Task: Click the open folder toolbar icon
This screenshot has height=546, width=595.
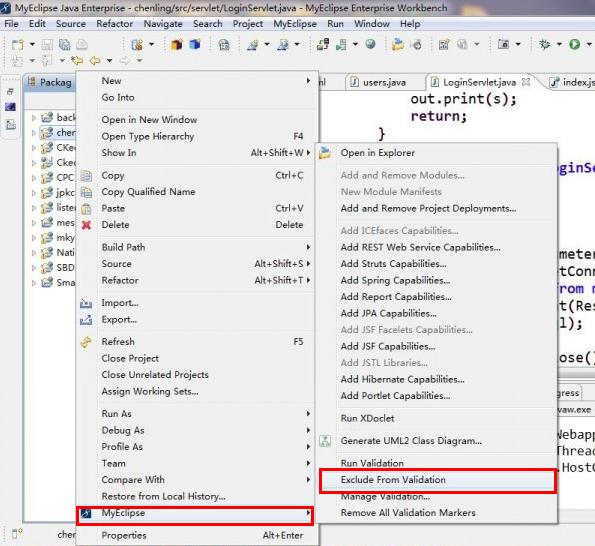Action: tap(397, 45)
